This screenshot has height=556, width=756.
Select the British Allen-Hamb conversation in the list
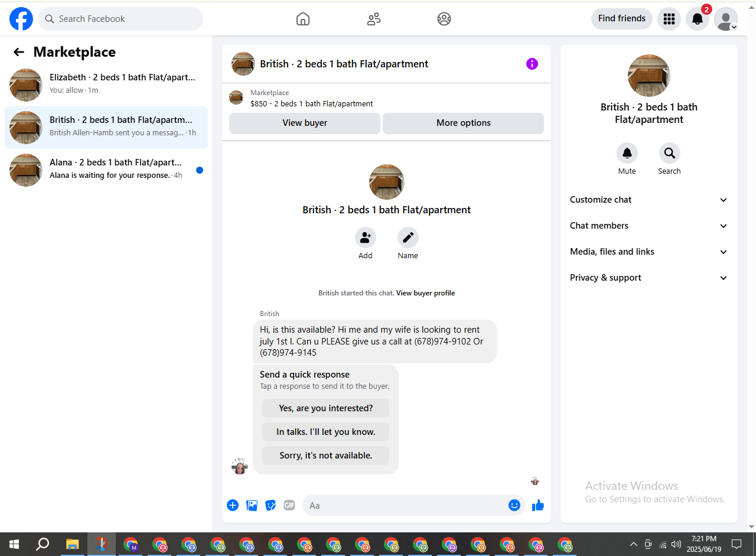106,127
